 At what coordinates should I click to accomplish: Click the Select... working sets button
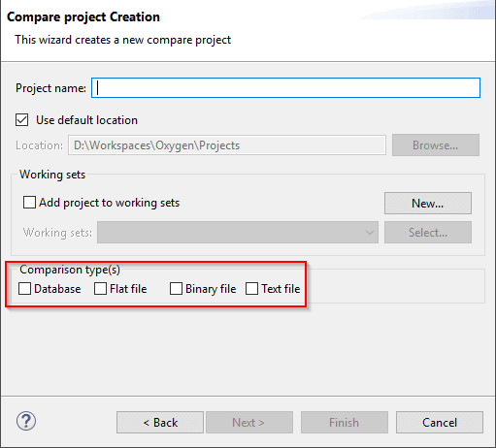pyautogui.click(x=428, y=233)
